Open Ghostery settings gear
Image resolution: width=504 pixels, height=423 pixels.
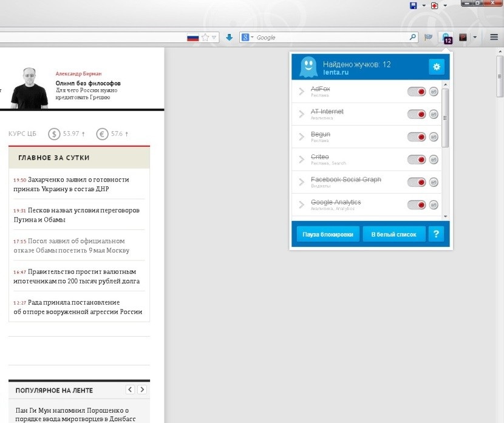click(437, 67)
